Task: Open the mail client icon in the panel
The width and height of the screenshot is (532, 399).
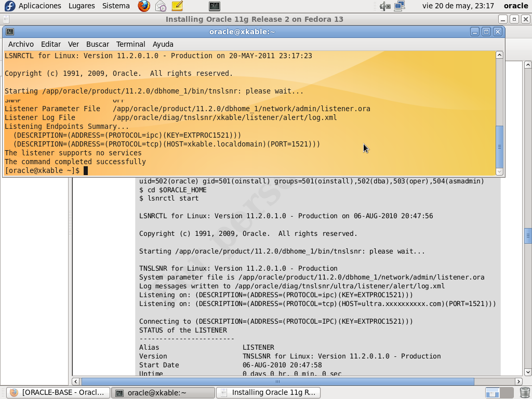Action: pos(161,6)
